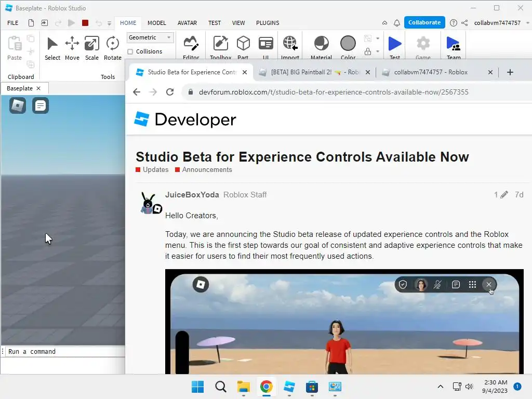Close the Baseplate document tab
Image resolution: width=532 pixels, height=399 pixels.
38,88
